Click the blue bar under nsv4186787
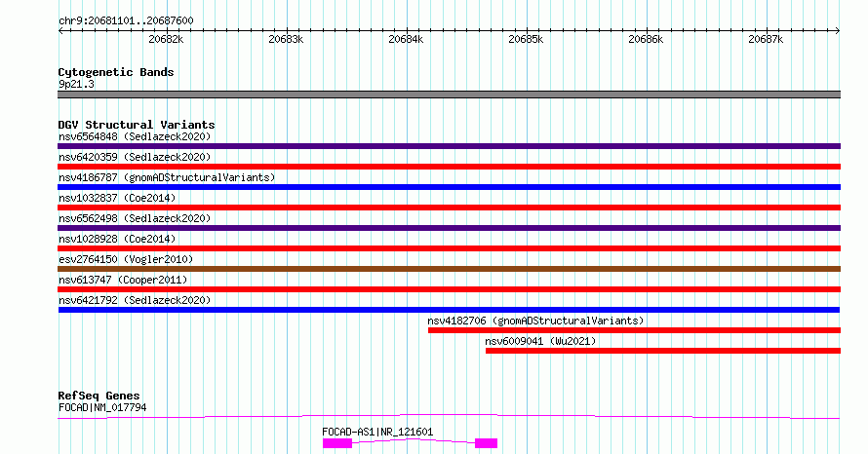Image resolution: width=868 pixels, height=454 pixels. pyautogui.click(x=449, y=187)
